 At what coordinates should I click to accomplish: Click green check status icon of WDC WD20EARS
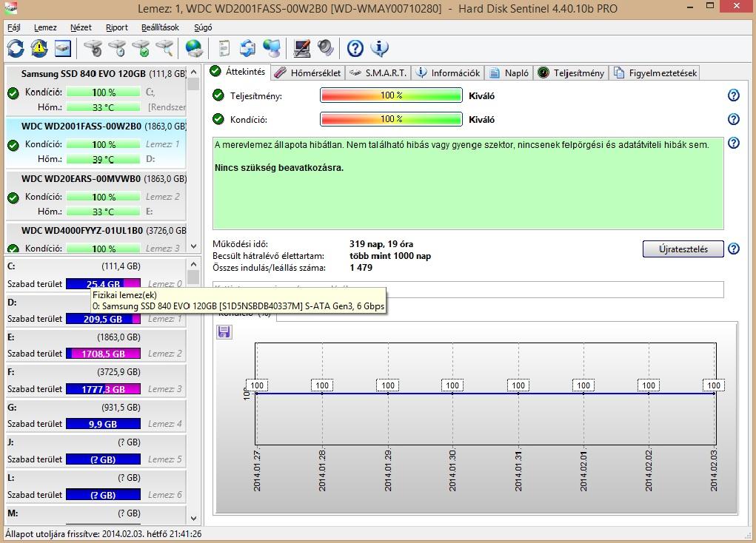[x=13, y=198]
